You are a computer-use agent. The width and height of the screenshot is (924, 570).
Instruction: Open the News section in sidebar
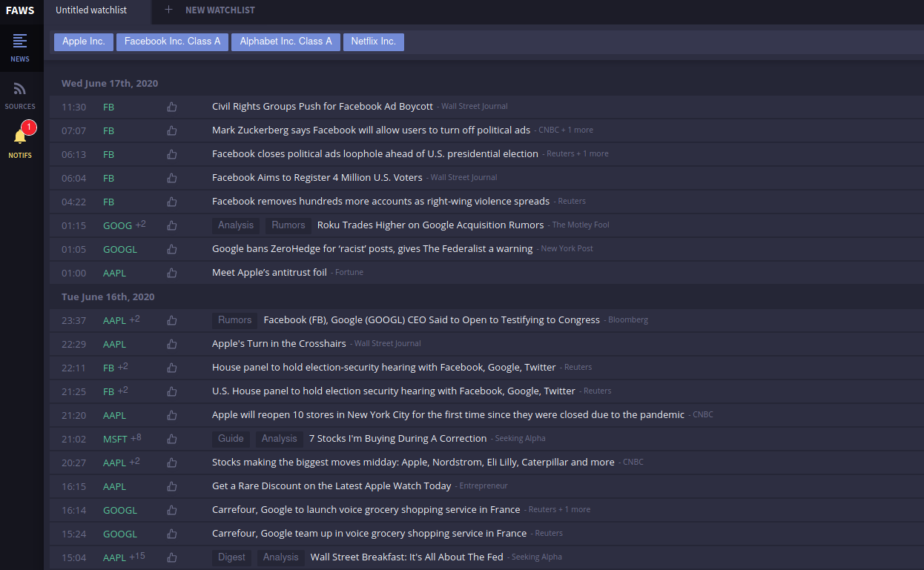pos(20,47)
